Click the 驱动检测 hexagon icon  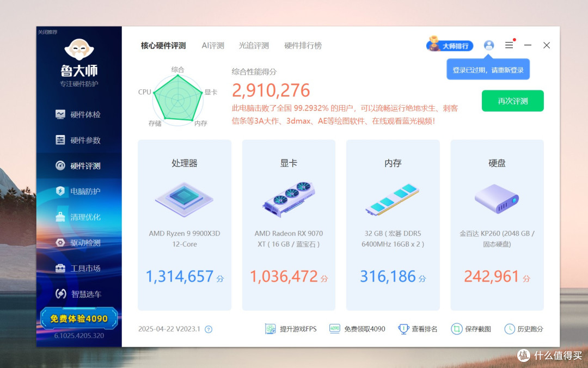(60, 242)
